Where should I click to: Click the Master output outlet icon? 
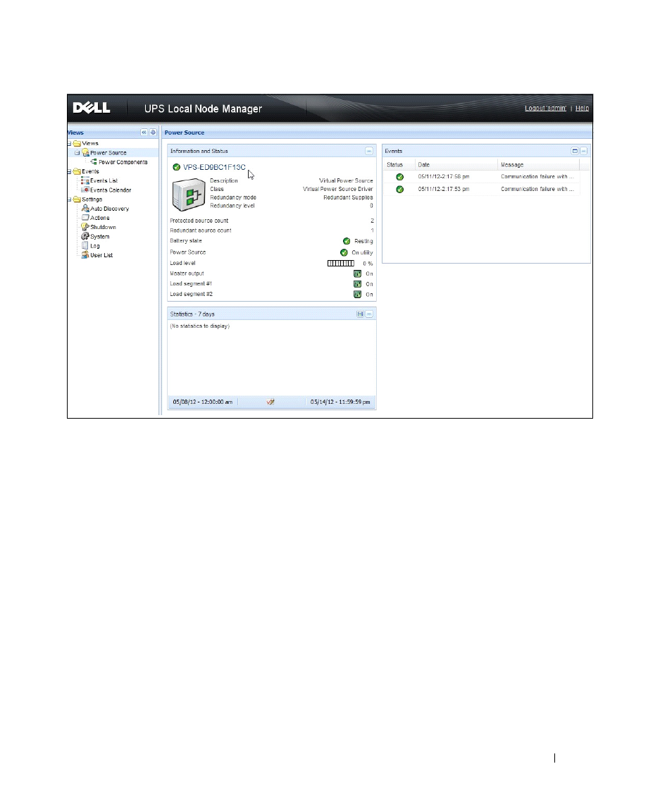pyautogui.click(x=357, y=273)
